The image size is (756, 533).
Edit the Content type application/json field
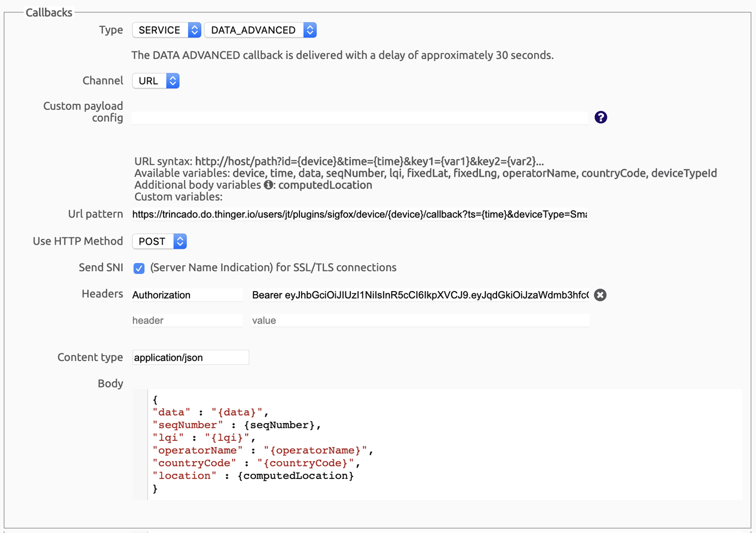pyautogui.click(x=191, y=358)
